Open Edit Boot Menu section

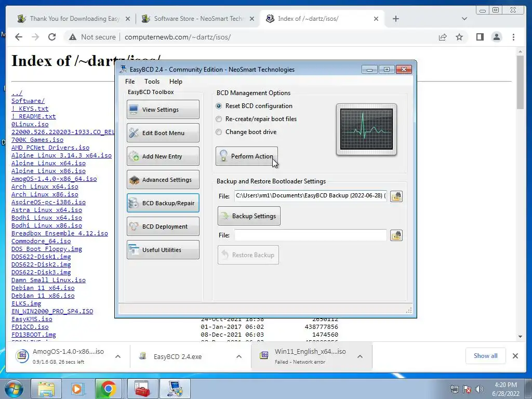pos(163,132)
